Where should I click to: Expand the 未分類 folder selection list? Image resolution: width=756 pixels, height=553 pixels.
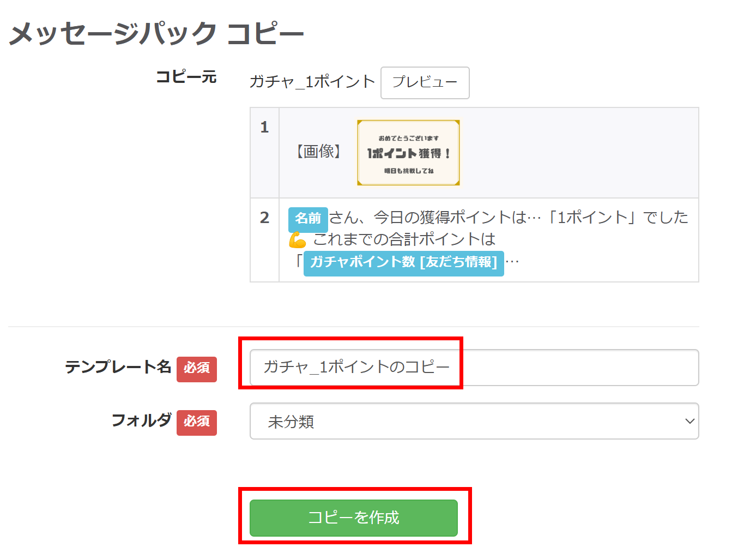click(x=474, y=421)
